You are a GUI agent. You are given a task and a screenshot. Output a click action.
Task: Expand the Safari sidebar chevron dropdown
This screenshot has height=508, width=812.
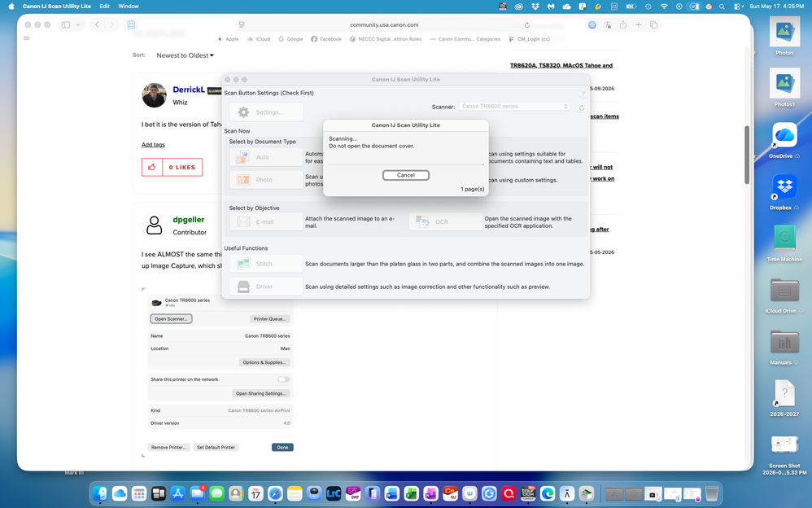(x=77, y=25)
